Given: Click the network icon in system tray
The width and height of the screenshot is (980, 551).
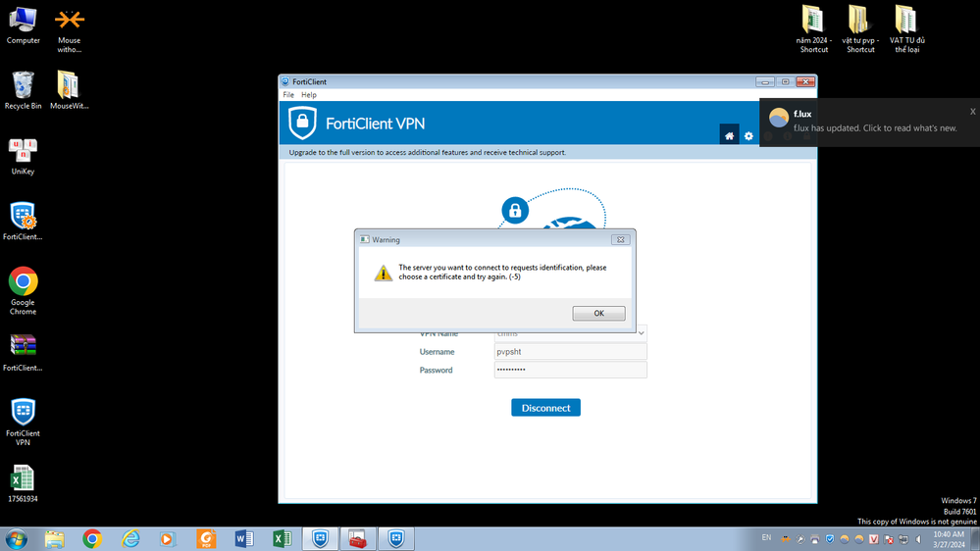Looking at the screenshot, I should 903,539.
